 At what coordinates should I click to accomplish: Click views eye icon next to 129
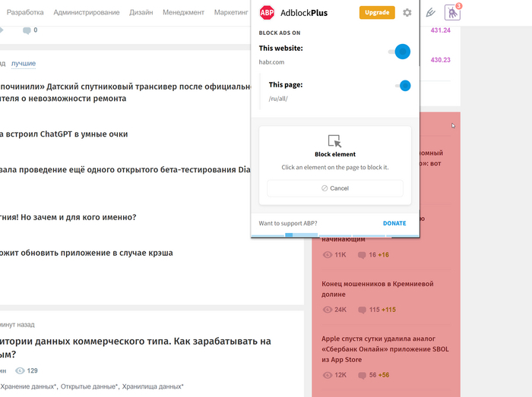(x=20, y=370)
